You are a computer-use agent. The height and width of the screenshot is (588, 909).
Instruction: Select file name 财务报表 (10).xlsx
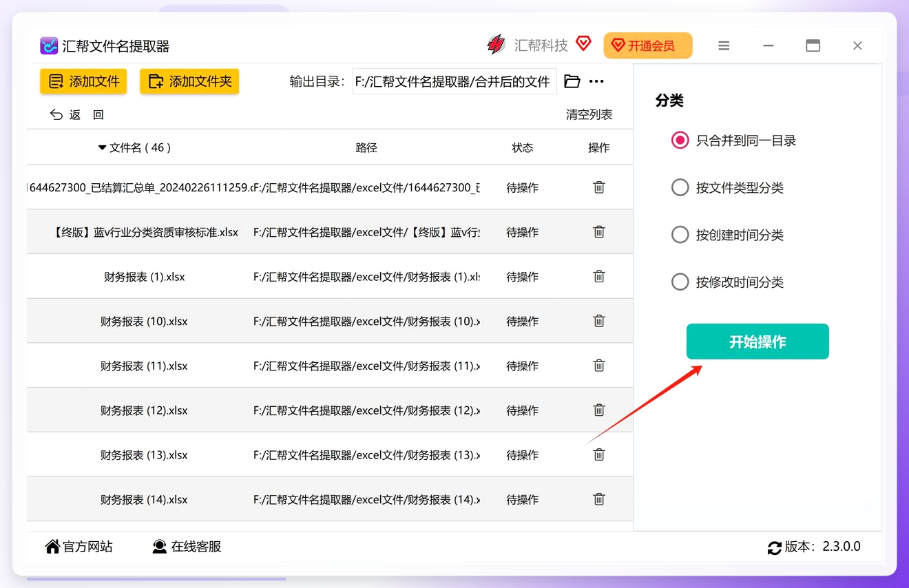[x=145, y=322]
